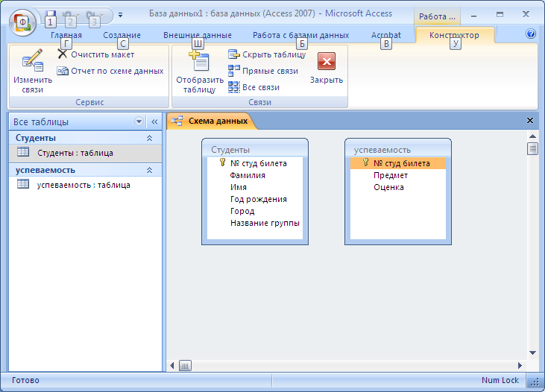Click the успеваемость : таблица table icon
Viewport: 545px width, 392px height.
23,184
